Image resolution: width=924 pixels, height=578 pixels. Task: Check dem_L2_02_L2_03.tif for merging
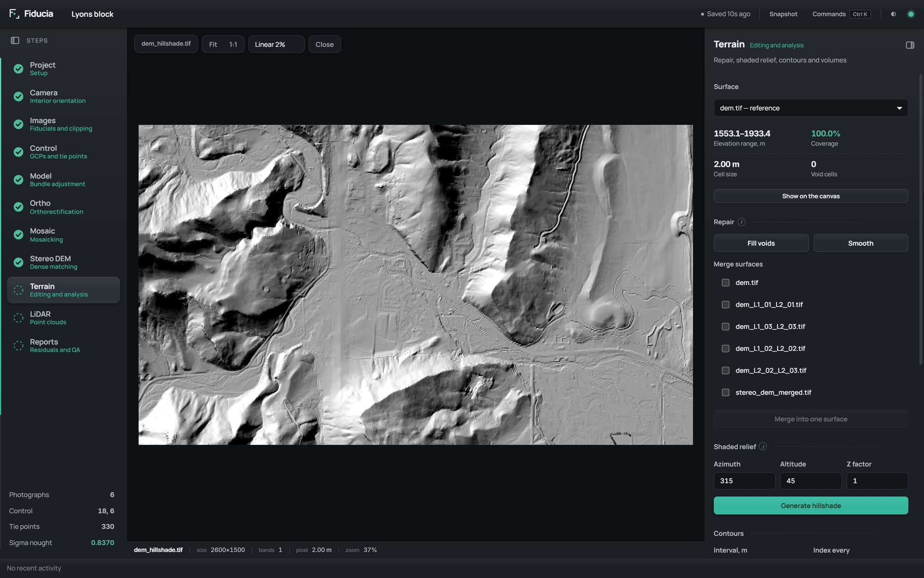725,370
